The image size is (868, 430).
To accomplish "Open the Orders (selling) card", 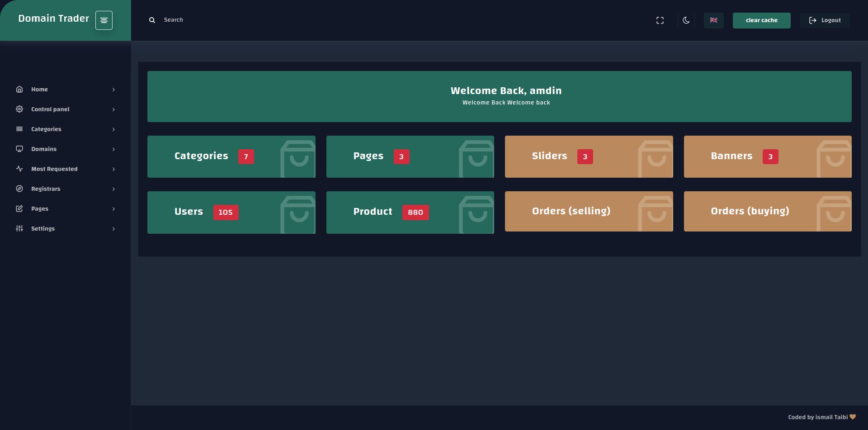I will point(589,211).
